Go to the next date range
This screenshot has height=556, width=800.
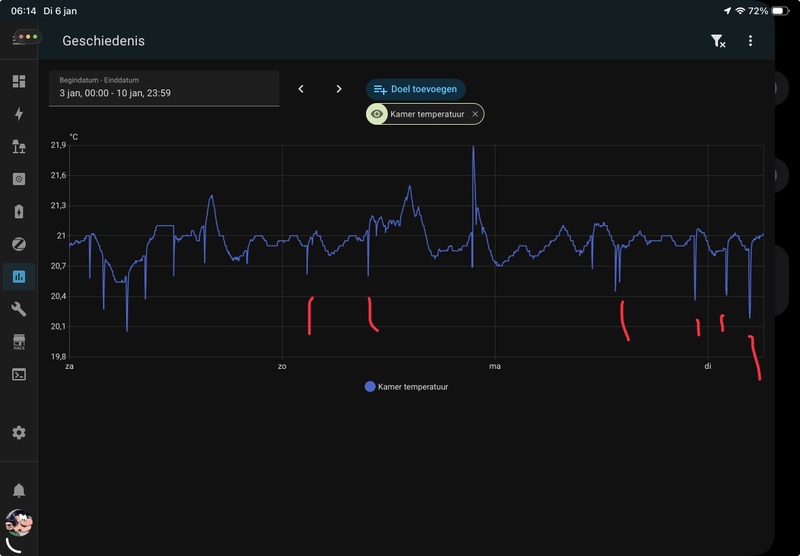(339, 89)
